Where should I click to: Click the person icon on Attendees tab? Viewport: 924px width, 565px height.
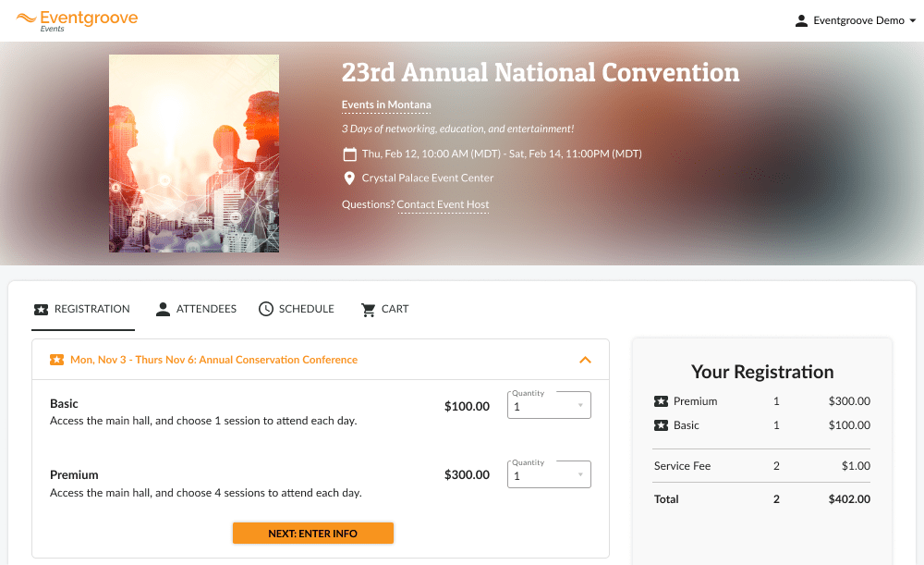[163, 309]
